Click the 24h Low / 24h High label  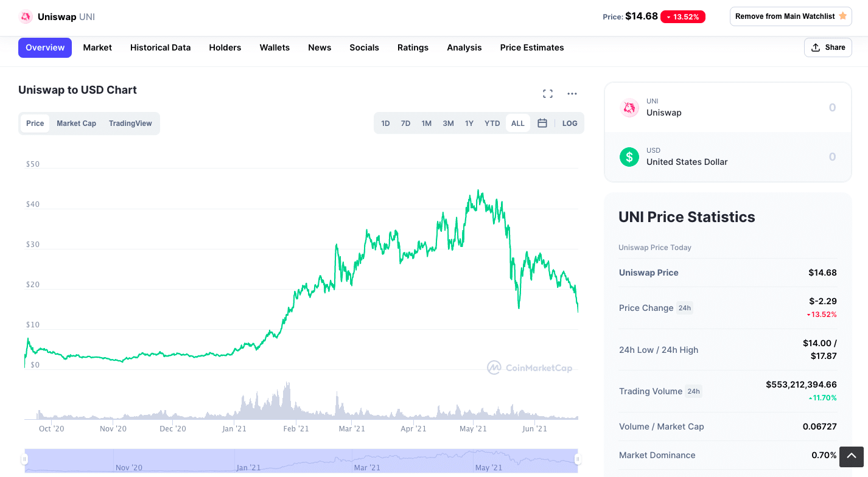pos(659,350)
